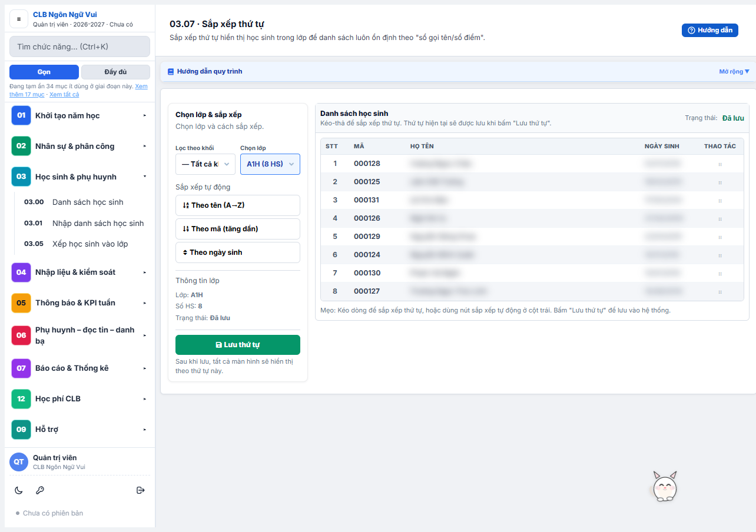The image size is (756, 532).
Task: Toggle the sidebar hamburger menu button
Action: click(x=19, y=19)
